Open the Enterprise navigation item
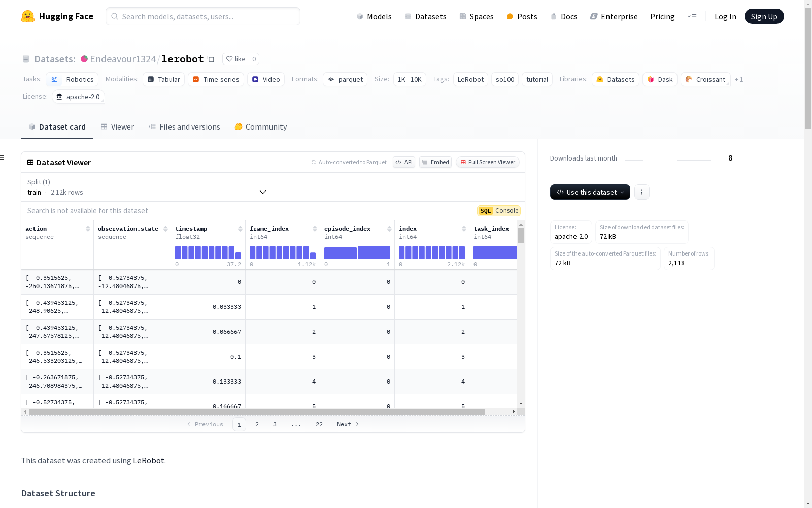Image resolution: width=812 pixels, height=508 pixels. pos(614,16)
